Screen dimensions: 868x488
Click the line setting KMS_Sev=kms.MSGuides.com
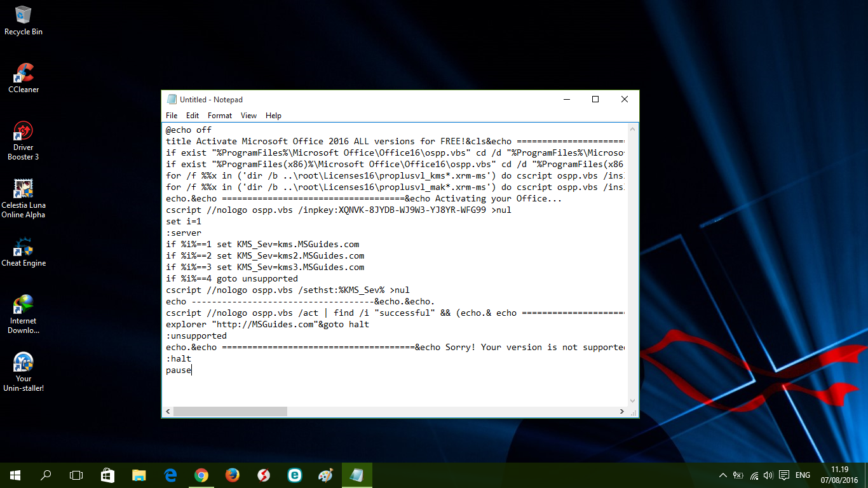pyautogui.click(x=262, y=245)
